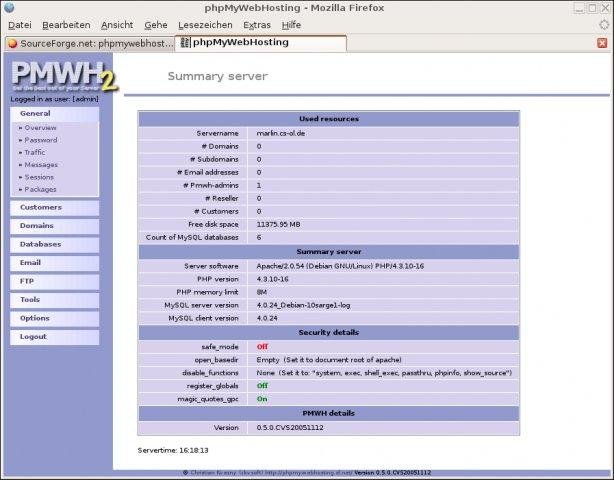The height and width of the screenshot is (480, 614).
Task: Open the Bearbeiten menu
Action: click(x=66, y=25)
